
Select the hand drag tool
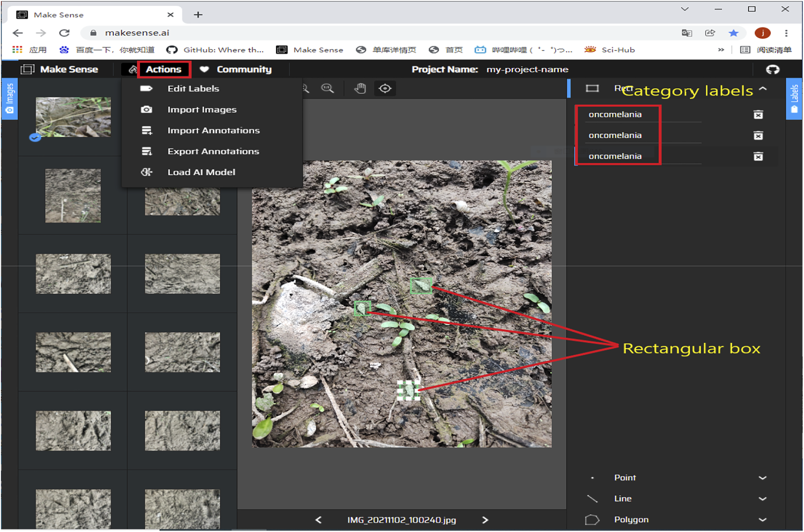click(360, 88)
